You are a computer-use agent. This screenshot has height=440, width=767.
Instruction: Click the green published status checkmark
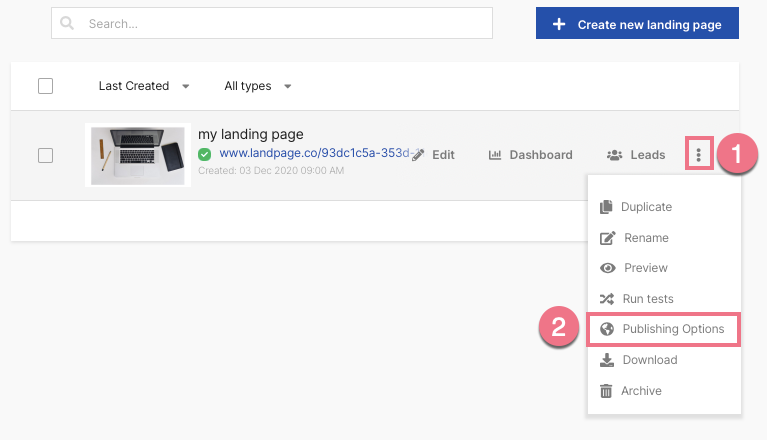[x=204, y=154]
